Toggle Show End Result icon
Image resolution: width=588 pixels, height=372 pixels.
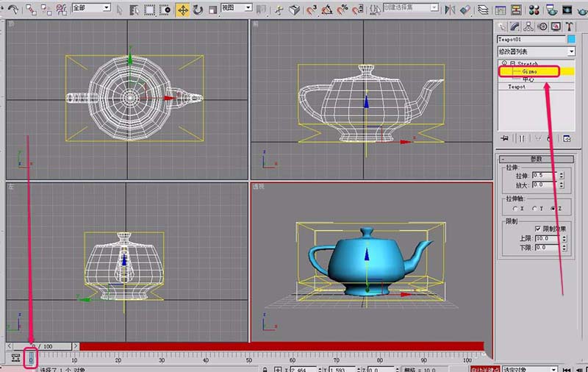(x=522, y=138)
